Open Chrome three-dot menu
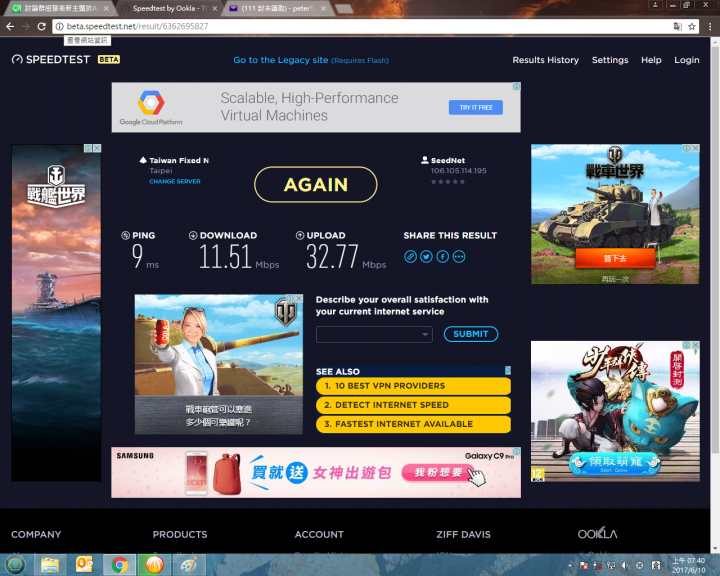 click(710, 27)
